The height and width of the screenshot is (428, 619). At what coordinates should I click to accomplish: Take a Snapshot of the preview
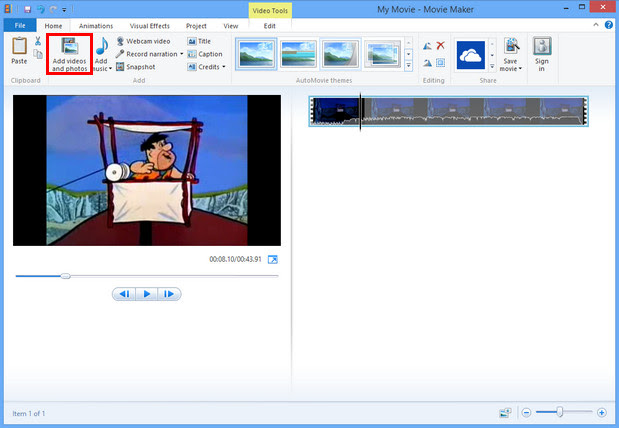click(x=136, y=67)
